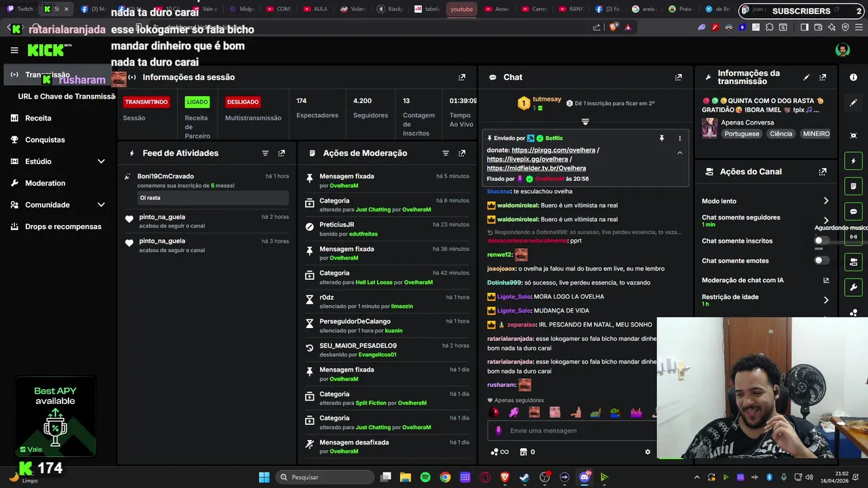
Task: Select the purple equalizer emote in emote row
Action: pyautogui.click(x=636, y=412)
